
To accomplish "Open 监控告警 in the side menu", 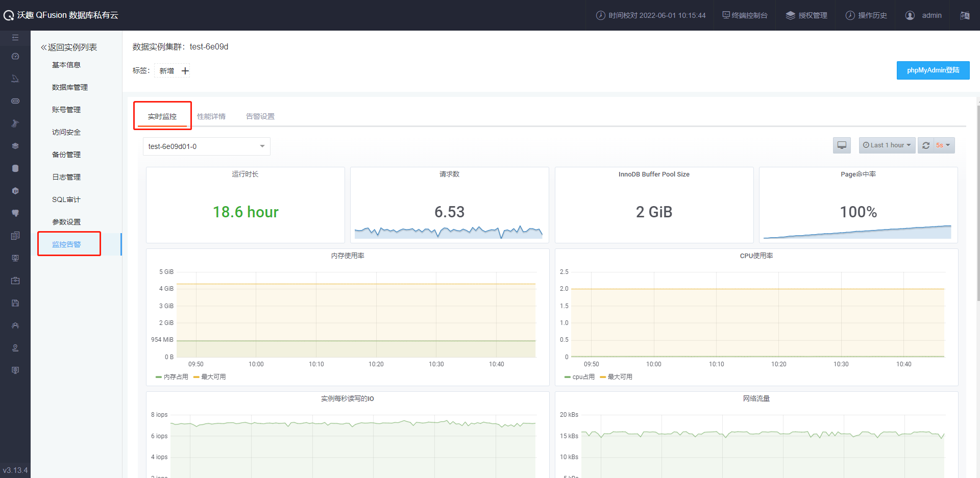I will click(66, 244).
